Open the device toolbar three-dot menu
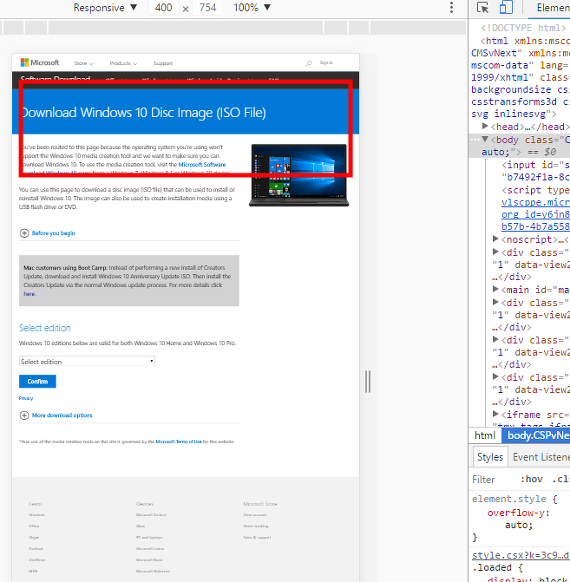The width and height of the screenshot is (570, 582). [451, 7]
